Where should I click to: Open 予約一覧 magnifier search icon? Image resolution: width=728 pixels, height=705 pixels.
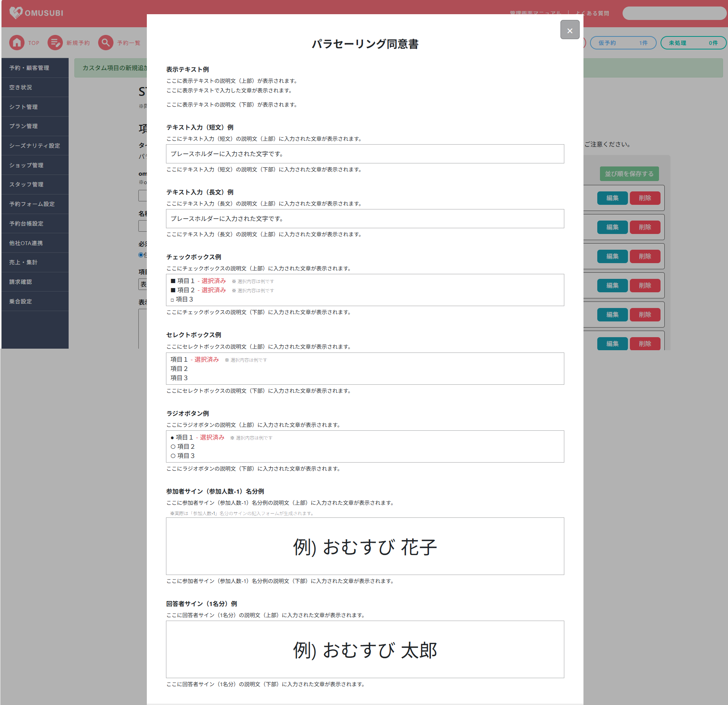pos(105,43)
